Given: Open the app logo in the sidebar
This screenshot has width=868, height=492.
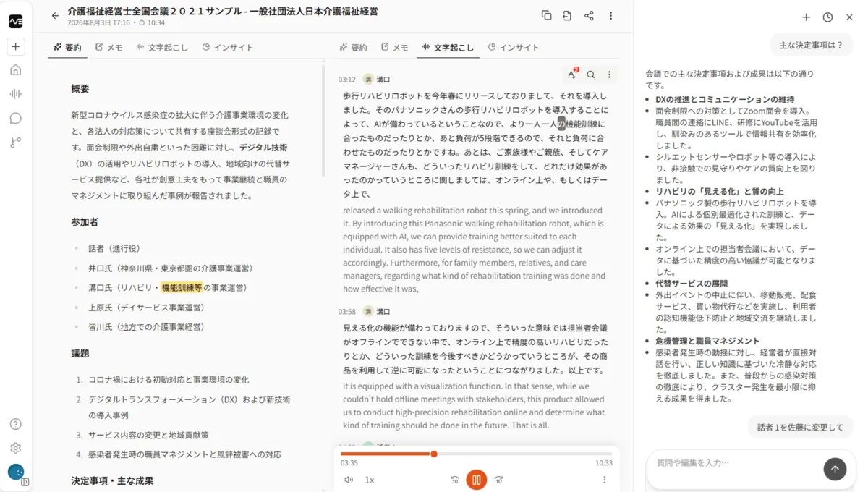Looking at the screenshot, I should [15, 22].
